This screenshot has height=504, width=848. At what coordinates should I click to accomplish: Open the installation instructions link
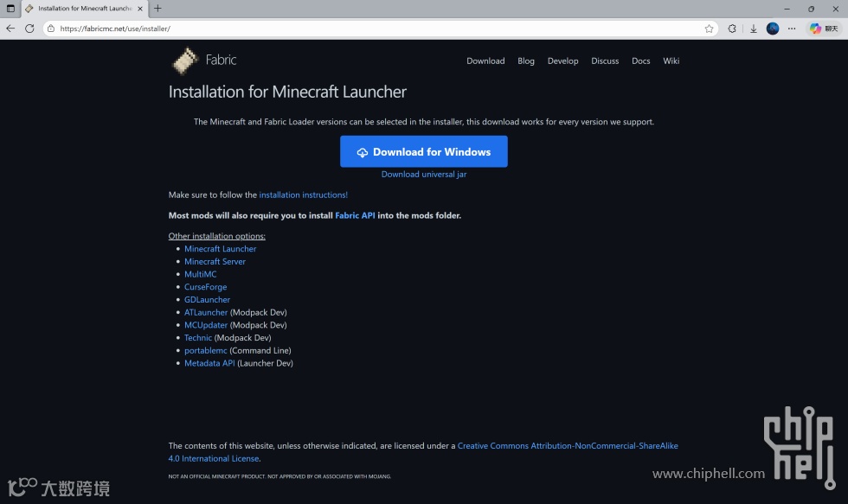pos(303,195)
